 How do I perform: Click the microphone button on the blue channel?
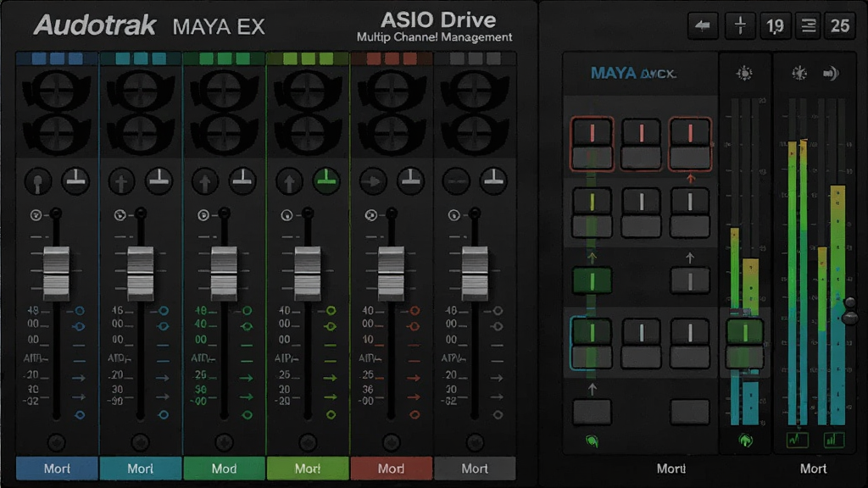click(x=37, y=181)
